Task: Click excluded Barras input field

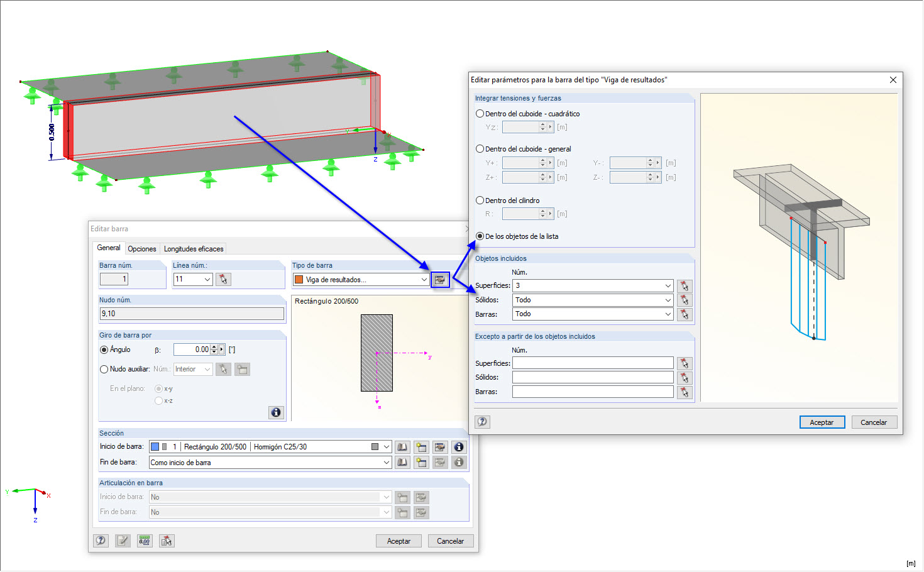Action: (x=593, y=392)
